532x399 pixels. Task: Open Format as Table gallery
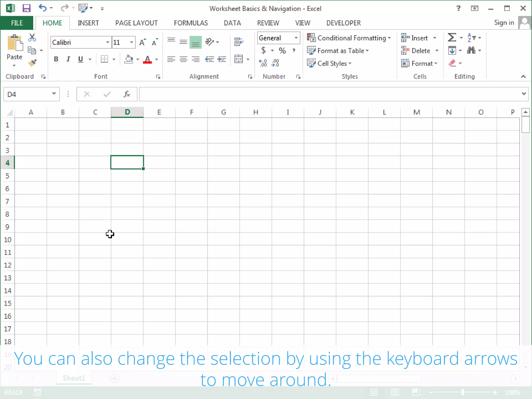pos(338,51)
